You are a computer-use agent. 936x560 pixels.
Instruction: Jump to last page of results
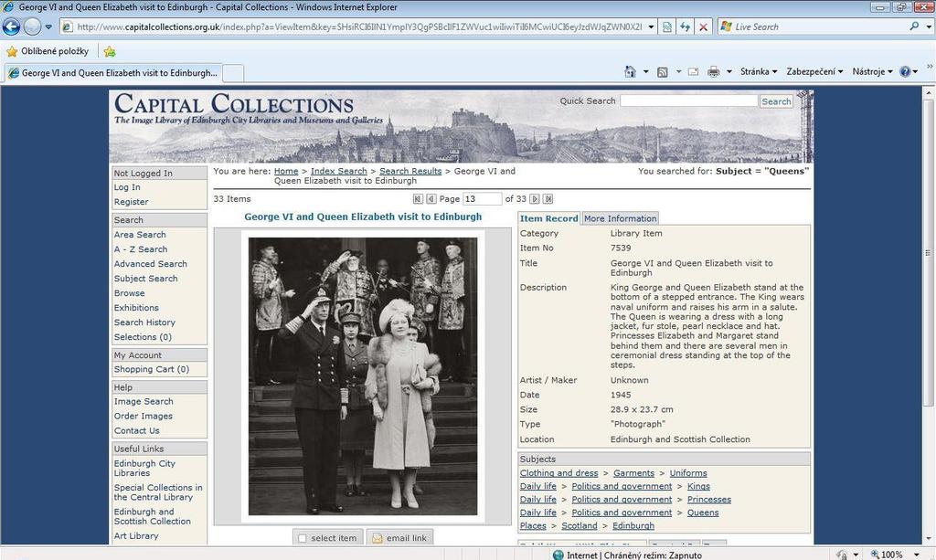click(548, 199)
